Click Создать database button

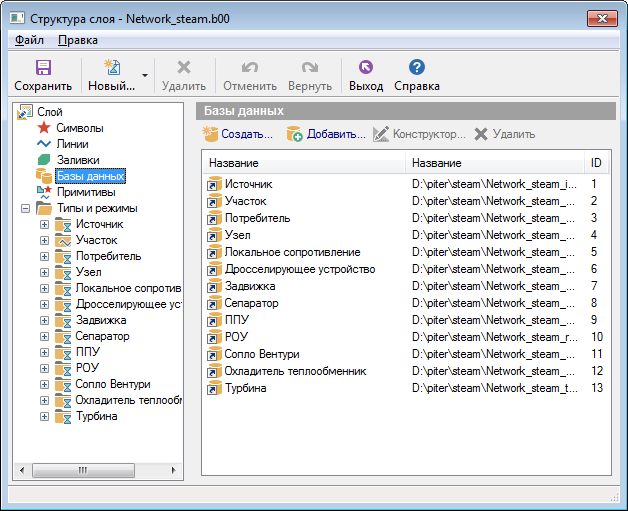(x=237, y=134)
